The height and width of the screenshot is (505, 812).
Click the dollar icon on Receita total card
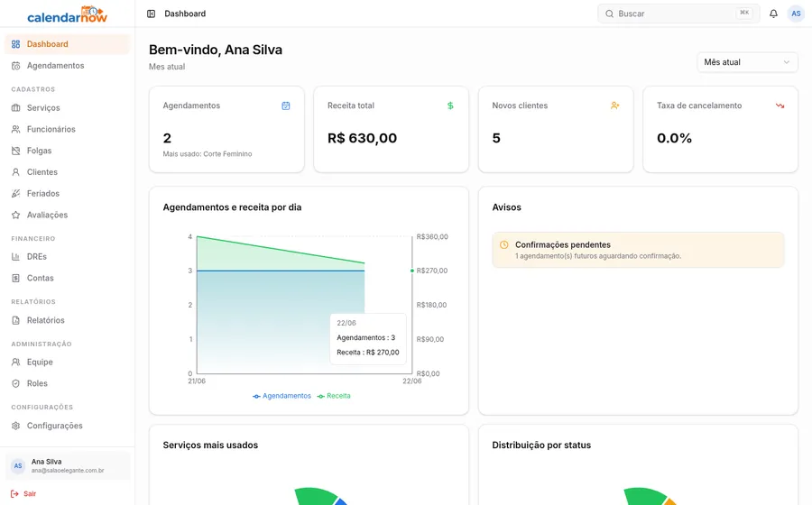point(450,106)
